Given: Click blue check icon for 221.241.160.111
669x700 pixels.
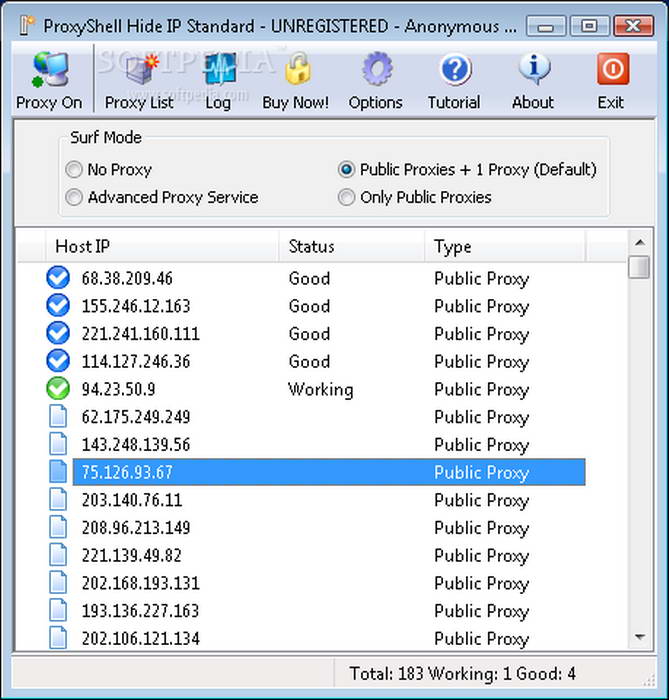Looking at the screenshot, I should [x=58, y=333].
